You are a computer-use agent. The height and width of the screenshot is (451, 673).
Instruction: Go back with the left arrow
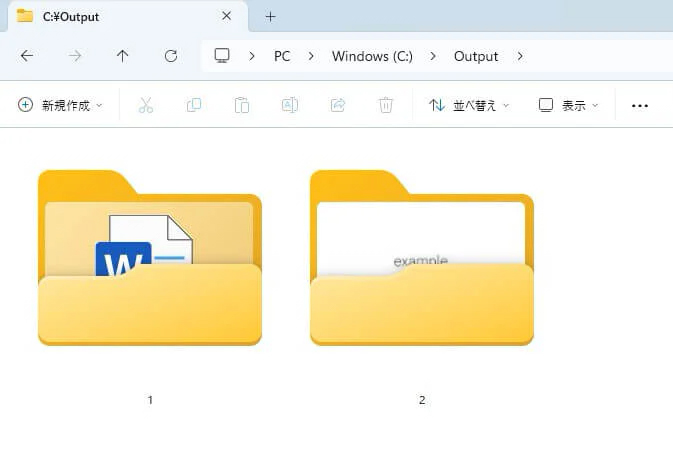coord(27,56)
